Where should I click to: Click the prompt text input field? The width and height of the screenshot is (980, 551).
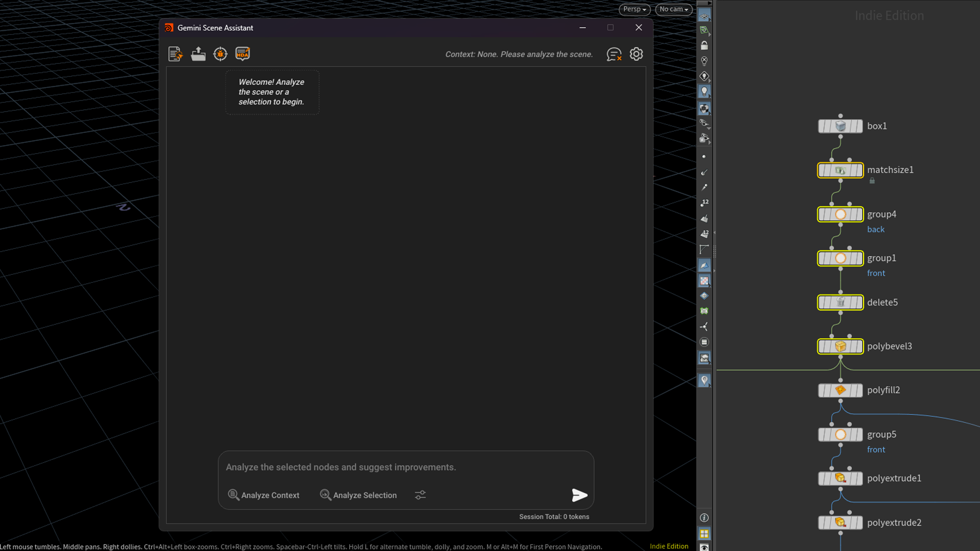pyautogui.click(x=405, y=467)
